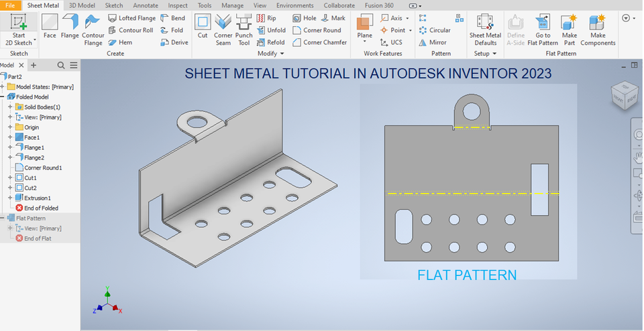Expand the Flange1 feature node

click(10, 147)
